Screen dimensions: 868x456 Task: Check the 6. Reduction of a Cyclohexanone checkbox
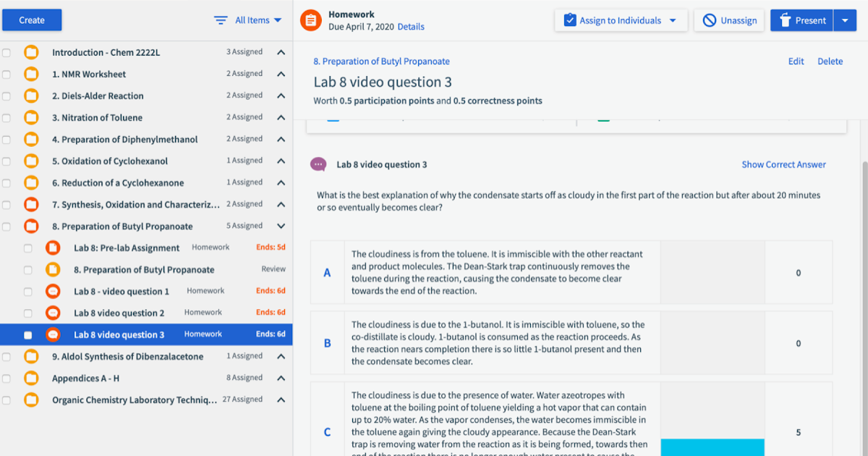tap(7, 183)
